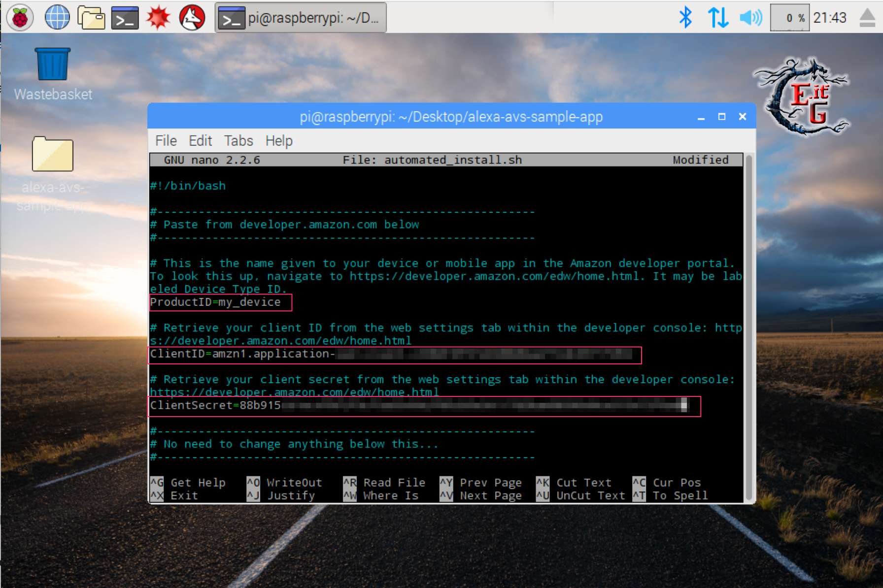This screenshot has width=883, height=588.
Task: Click '^W Where Is' nano shortcut
Action: click(x=381, y=495)
